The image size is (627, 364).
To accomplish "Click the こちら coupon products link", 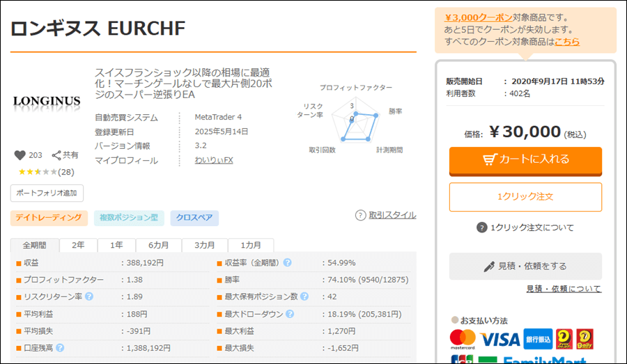I will (x=567, y=42).
